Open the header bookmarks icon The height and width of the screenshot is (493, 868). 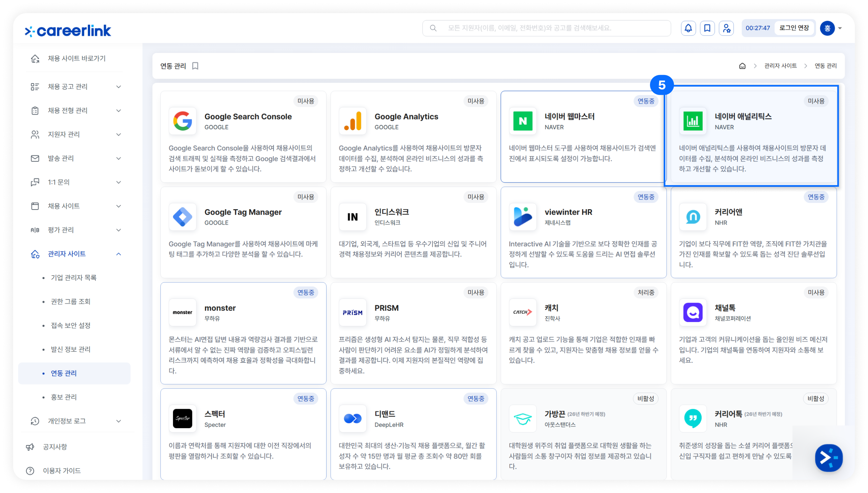point(707,28)
